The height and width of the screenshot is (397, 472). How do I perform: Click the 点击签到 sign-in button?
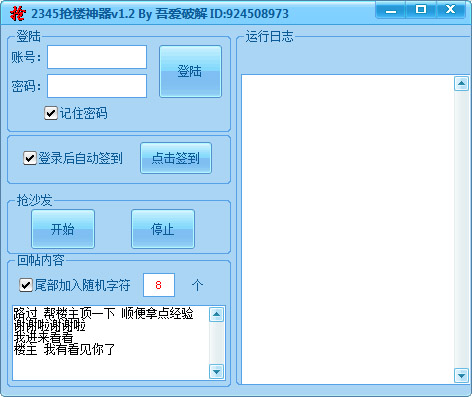[x=176, y=158]
